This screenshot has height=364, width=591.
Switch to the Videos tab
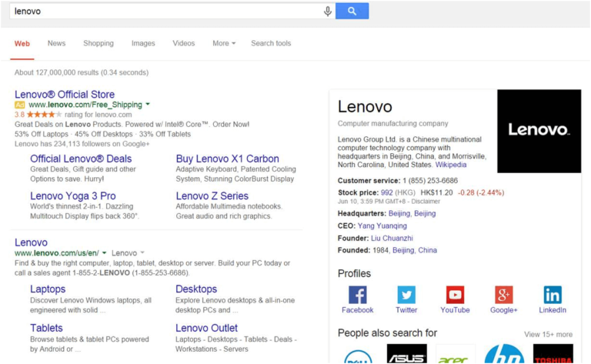[184, 43]
